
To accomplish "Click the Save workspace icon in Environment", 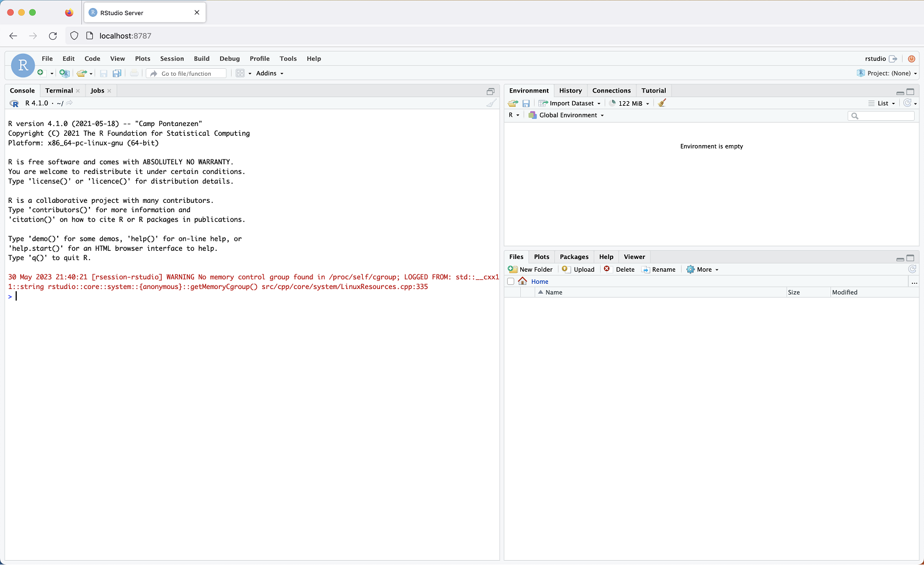I will [x=526, y=103].
